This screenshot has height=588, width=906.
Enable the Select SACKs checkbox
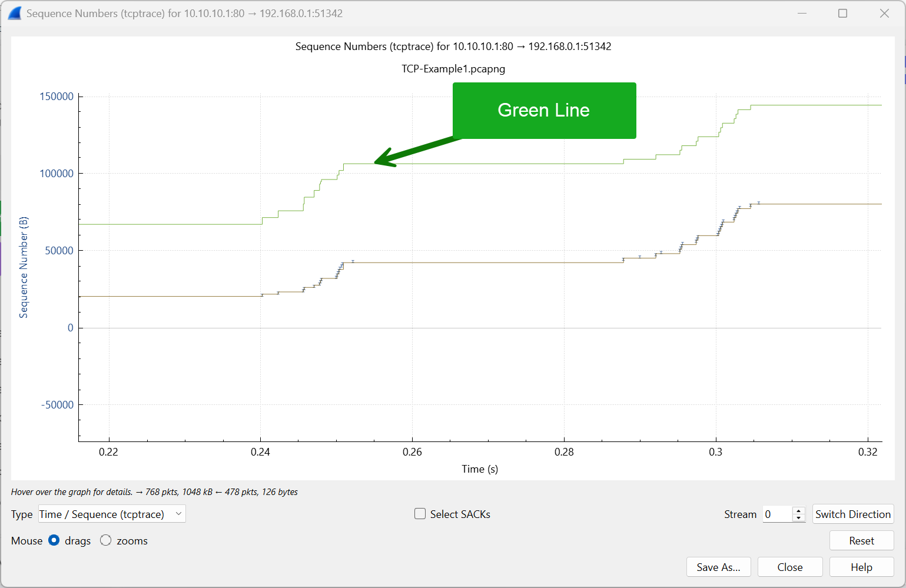420,513
